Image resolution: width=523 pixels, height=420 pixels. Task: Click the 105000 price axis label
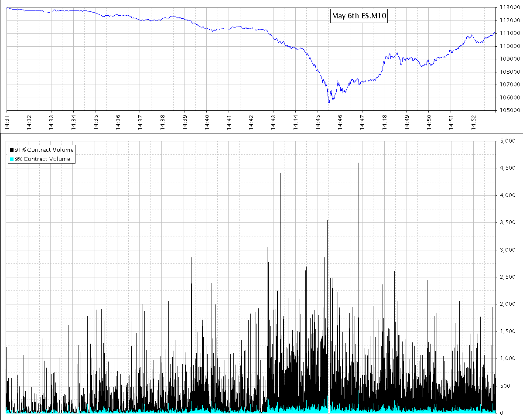pos(509,110)
